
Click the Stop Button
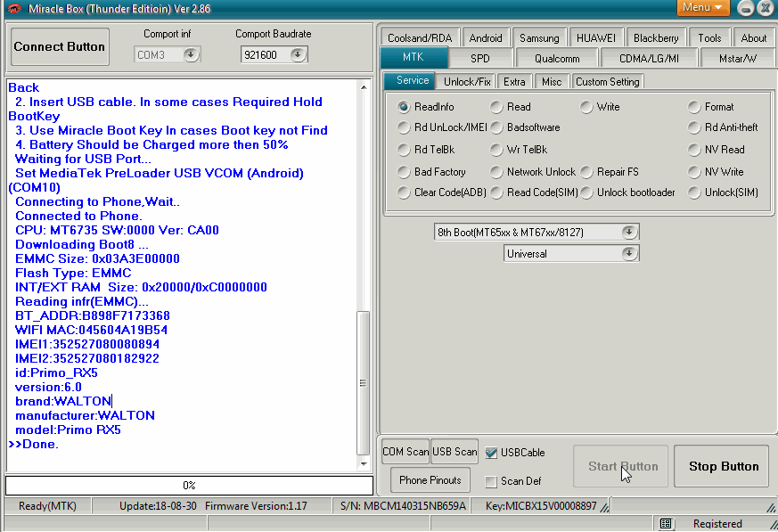click(724, 466)
